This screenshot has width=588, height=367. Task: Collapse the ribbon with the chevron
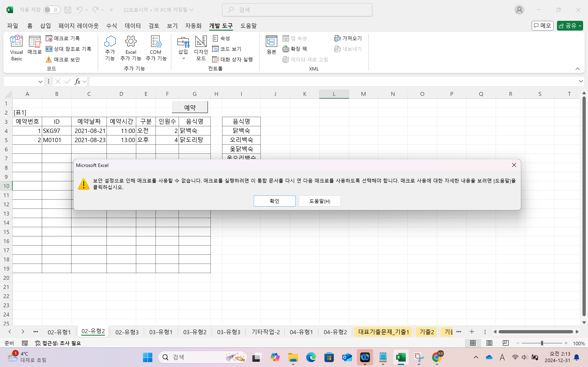(577, 69)
